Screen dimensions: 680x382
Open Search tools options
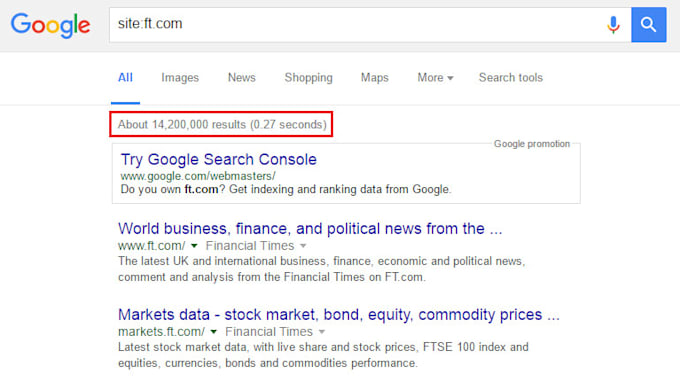pos(510,78)
